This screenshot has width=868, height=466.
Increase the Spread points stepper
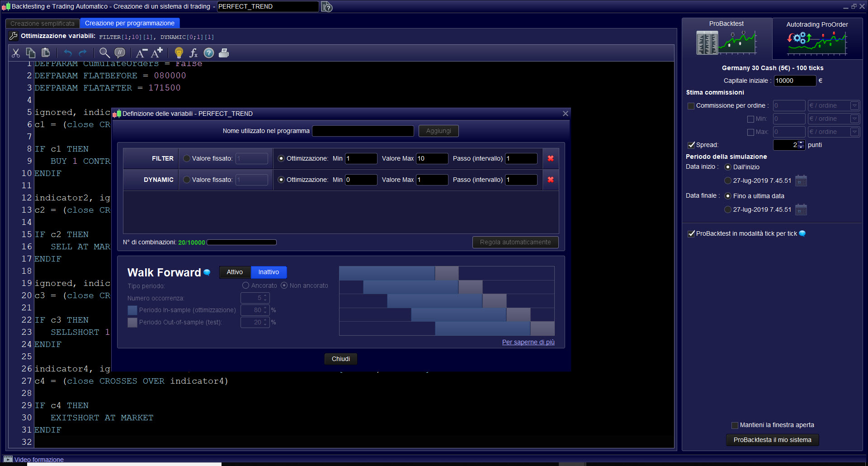[x=801, y=143]
